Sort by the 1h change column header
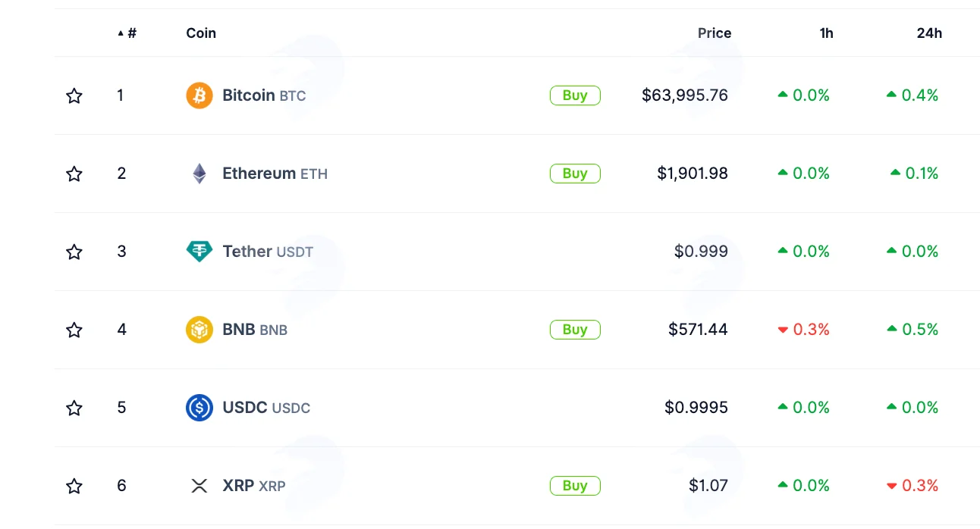The height and width of the screenshot is (529, 980). click(x=826, y=33)
